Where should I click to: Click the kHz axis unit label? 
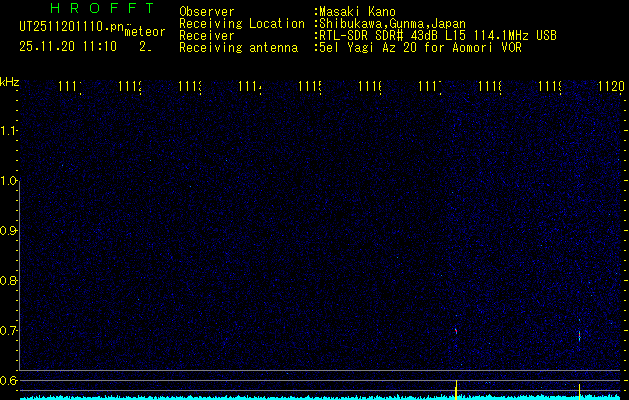9,83
